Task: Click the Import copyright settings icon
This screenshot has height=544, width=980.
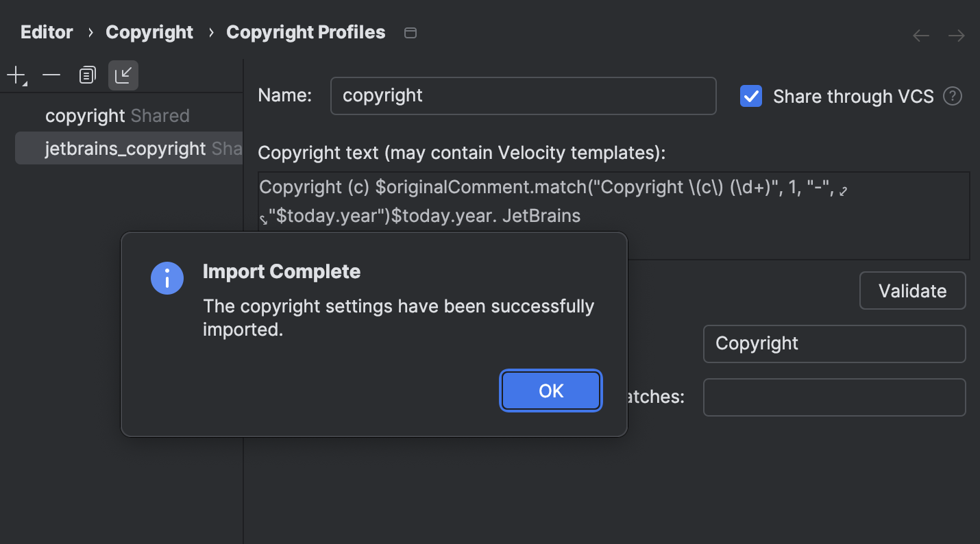Action: point(123,75)
